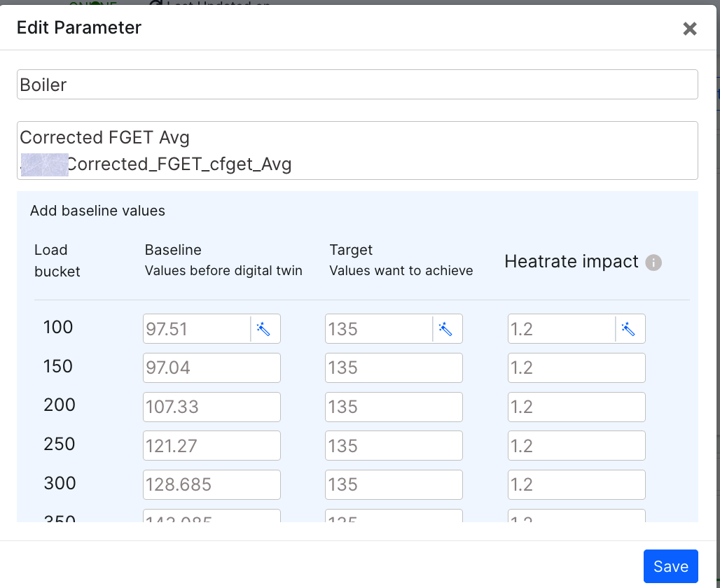Edit target value for load bucket 250
This screenshot has height=588, width=720.
pyautogui.click(x=394, y=446)
